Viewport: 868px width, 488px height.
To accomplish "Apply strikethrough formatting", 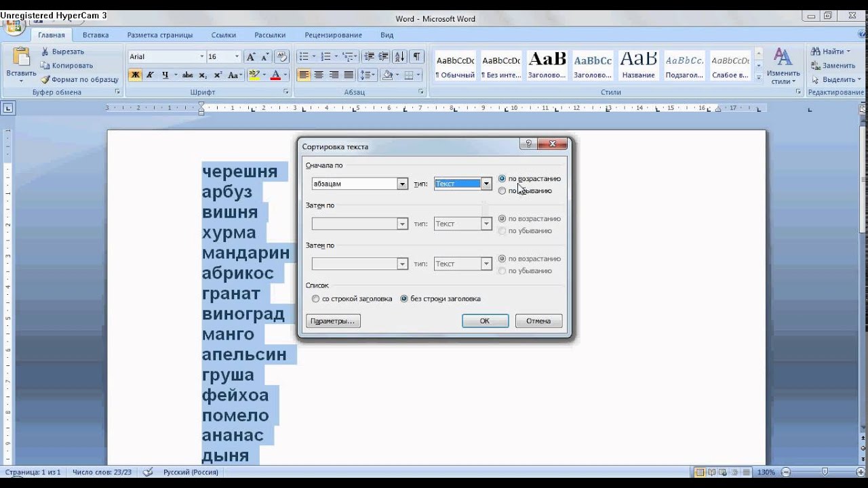I will coord(188,75).
